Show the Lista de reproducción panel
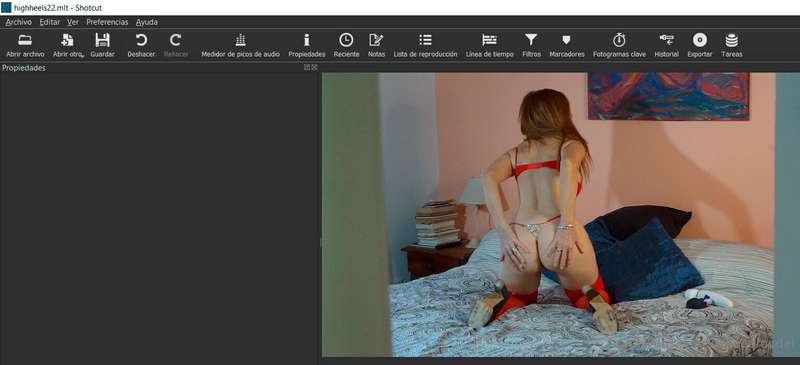 pyautogui.click(x=426, y=45)
